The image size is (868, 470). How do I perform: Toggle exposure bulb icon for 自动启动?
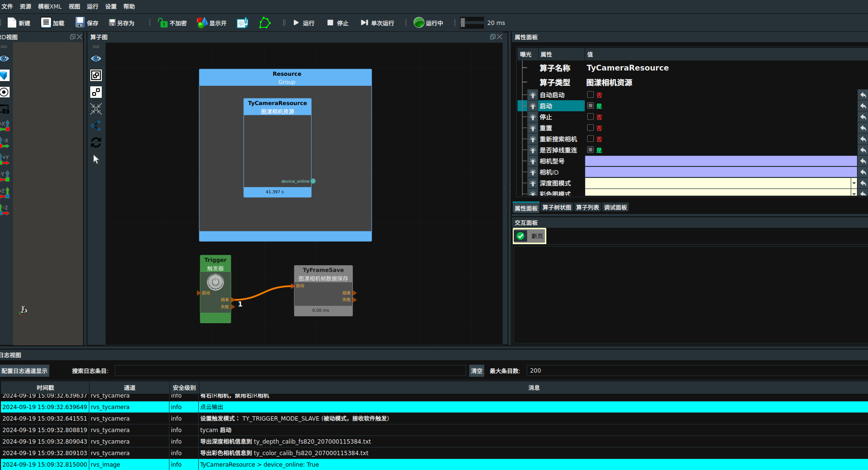pos(532,95)
